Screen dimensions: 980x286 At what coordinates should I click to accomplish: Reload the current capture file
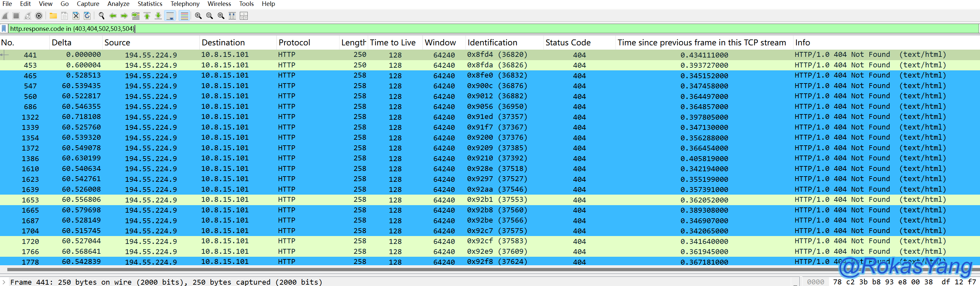(x=87, y=15)
